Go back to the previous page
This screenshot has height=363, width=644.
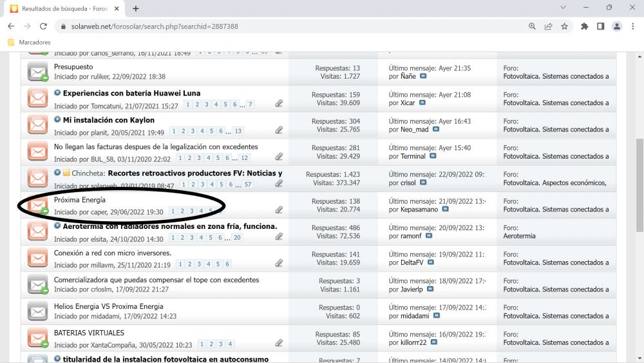11,26
